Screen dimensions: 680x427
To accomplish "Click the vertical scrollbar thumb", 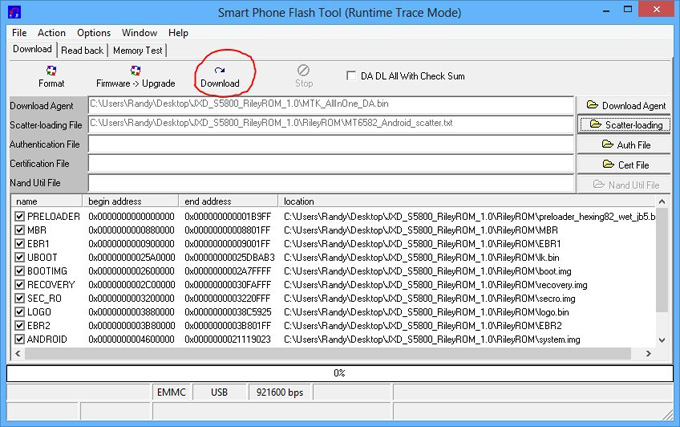I will click(662, 260).
